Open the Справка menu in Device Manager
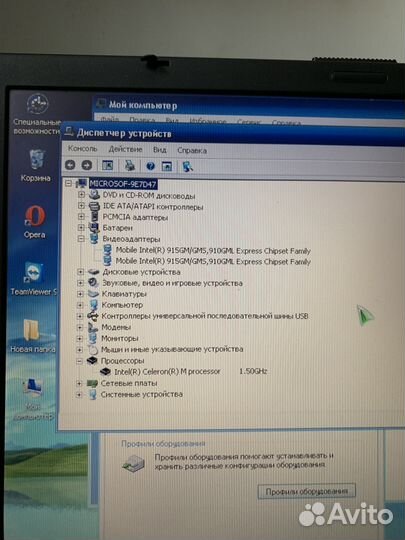This screenshot has height=540, width=405. tap(192, 150)
